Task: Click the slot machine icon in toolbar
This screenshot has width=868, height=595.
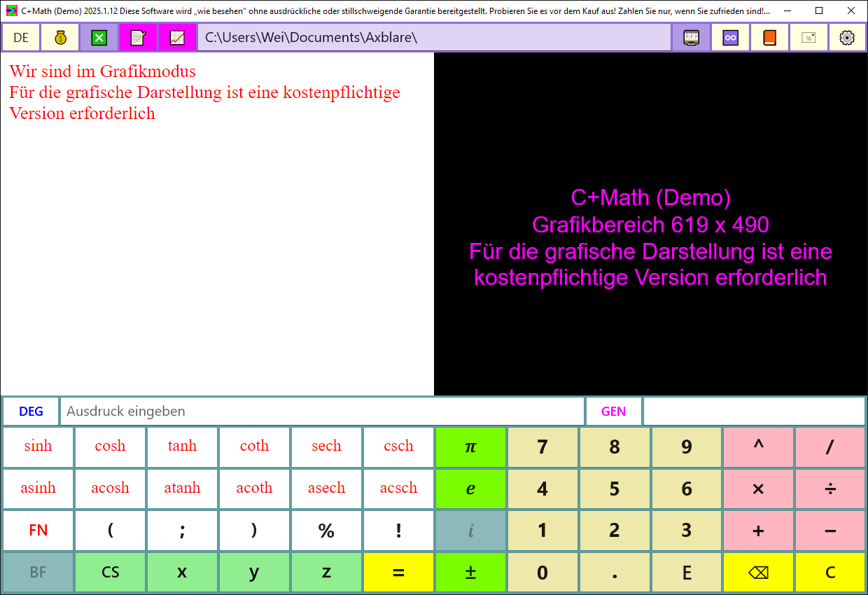Action: coord(692,38)
